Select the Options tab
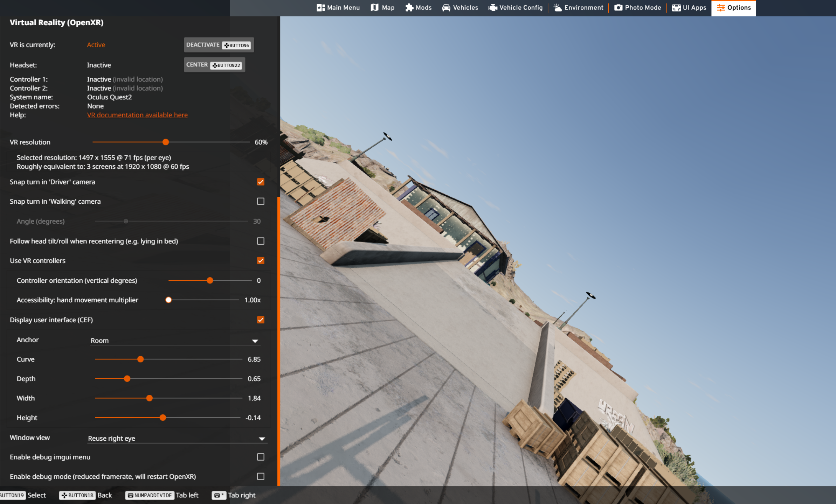Screen dimensions: 836x504 pos(733,8)
